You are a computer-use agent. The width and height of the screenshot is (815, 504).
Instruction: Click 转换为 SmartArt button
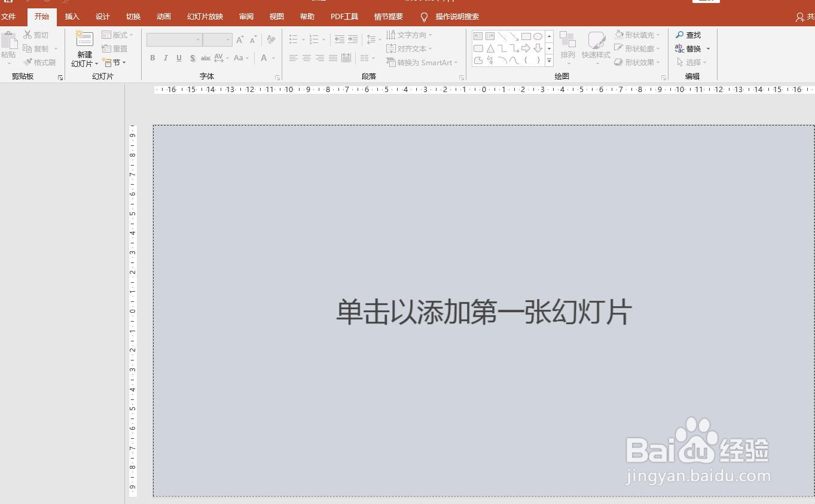[422, 62]
